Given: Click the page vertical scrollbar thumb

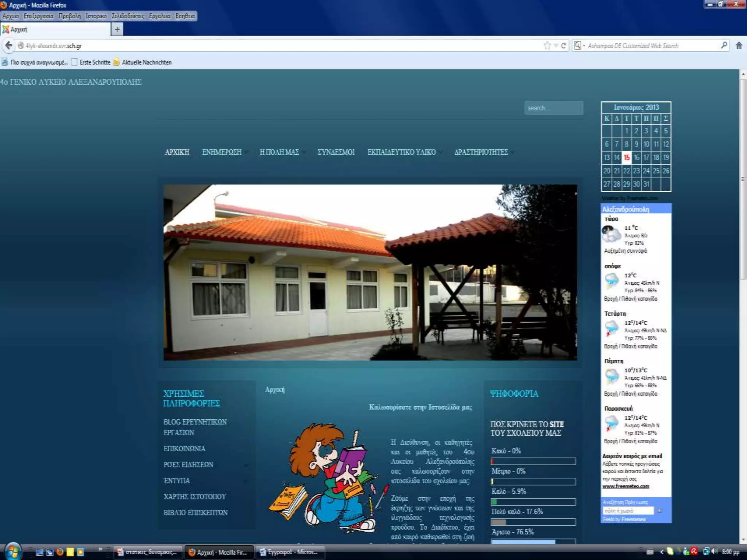Looking at the screenshot, I should [743, 179].
